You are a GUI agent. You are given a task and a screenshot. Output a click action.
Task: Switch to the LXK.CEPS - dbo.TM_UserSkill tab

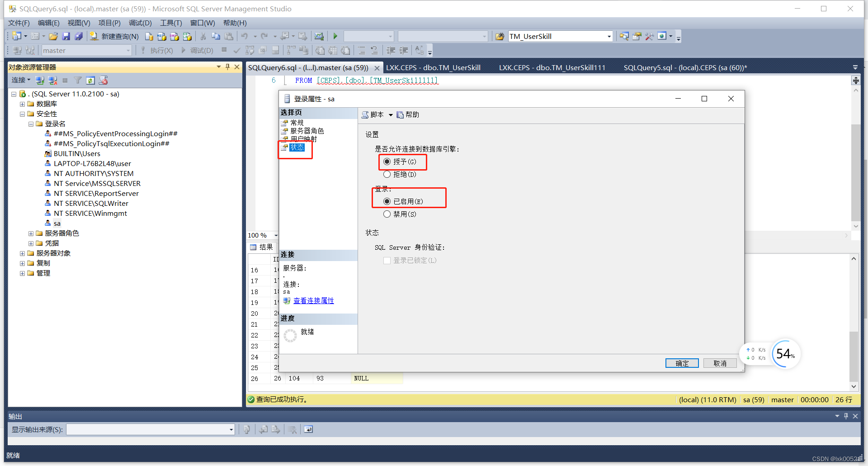(433, 67)
